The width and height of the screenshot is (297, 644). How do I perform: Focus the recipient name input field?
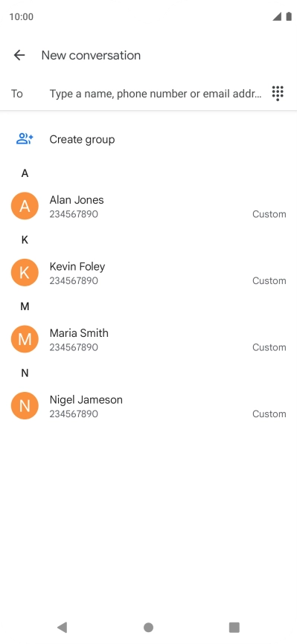[156, 94]
